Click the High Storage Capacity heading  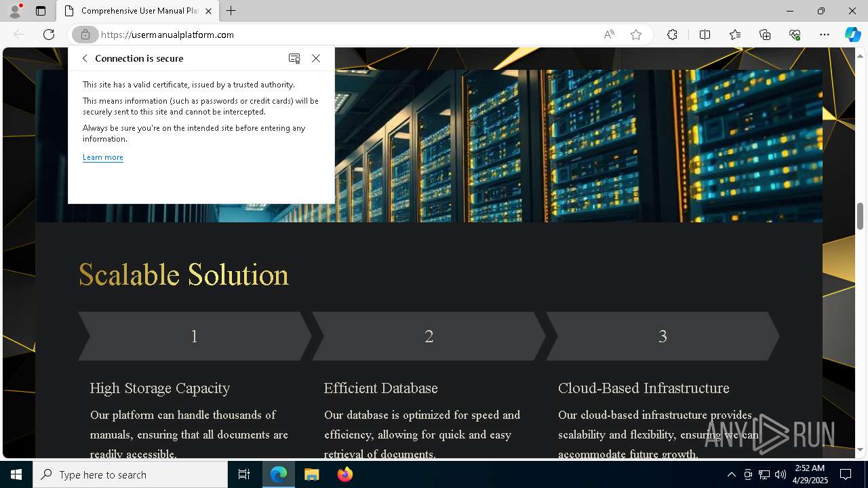[160, 388]
